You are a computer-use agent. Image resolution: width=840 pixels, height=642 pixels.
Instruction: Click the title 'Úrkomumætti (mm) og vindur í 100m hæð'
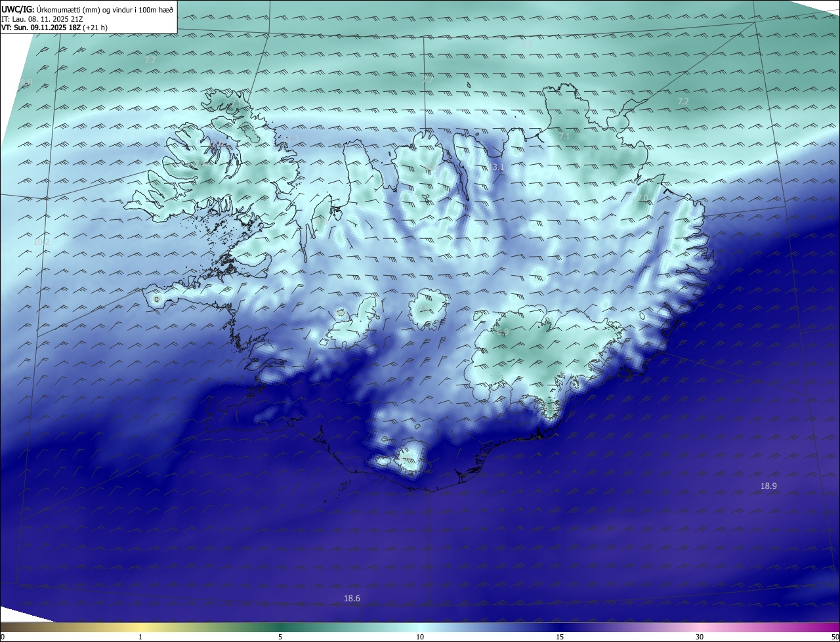tap(105, 9)
